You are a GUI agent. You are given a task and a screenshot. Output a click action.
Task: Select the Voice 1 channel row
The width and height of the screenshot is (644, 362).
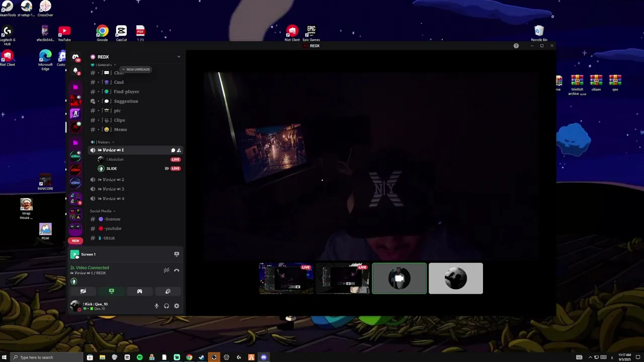[135, 150]
